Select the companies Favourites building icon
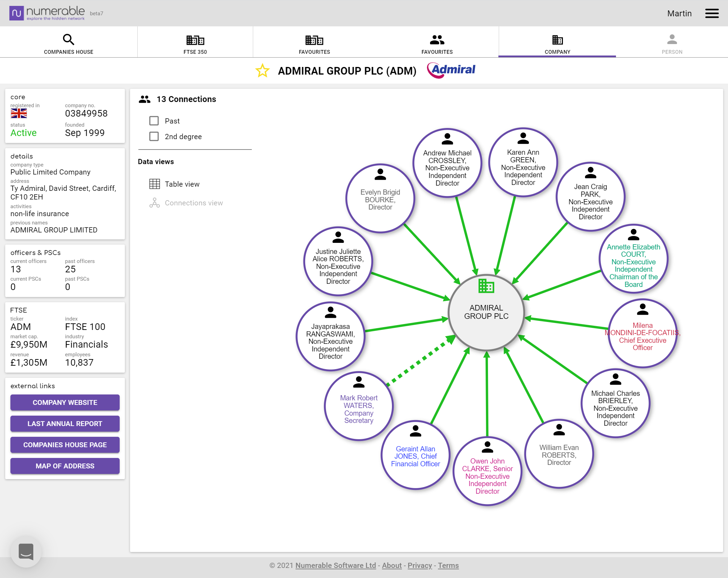This screenshot has width=728, height=578. (x=314, y=40)
